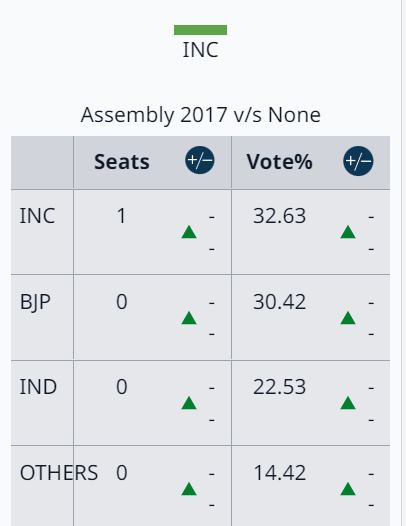Click the Assembly 2017 v/s None heading
Viewport: 406px width, 526px height.
click(201, 115)
